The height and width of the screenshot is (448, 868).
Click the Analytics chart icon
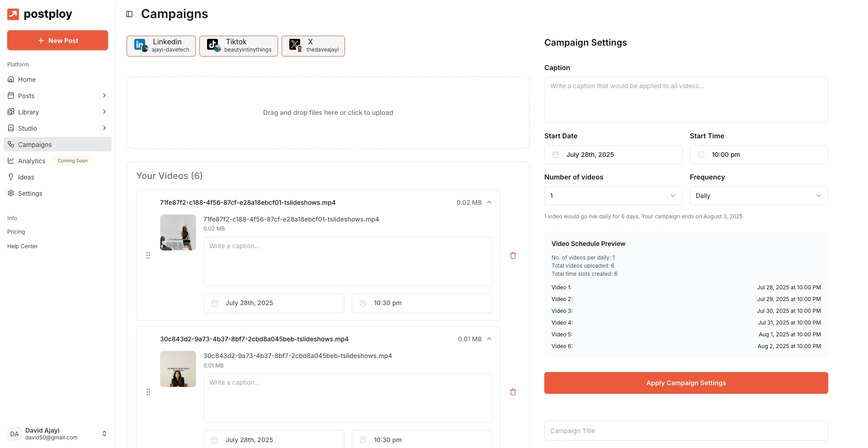tap(10, 160)
